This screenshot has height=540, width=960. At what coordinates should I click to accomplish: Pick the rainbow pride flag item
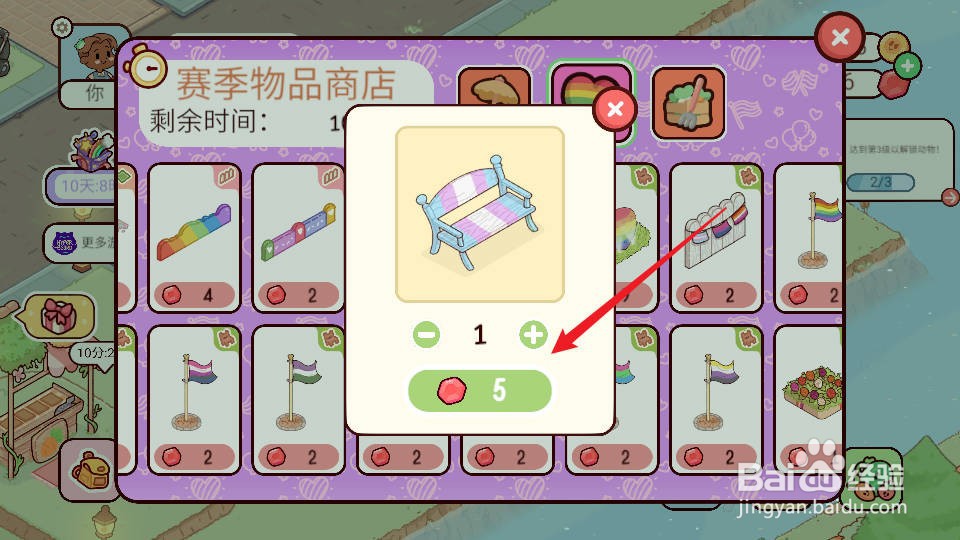coord(809,238)
